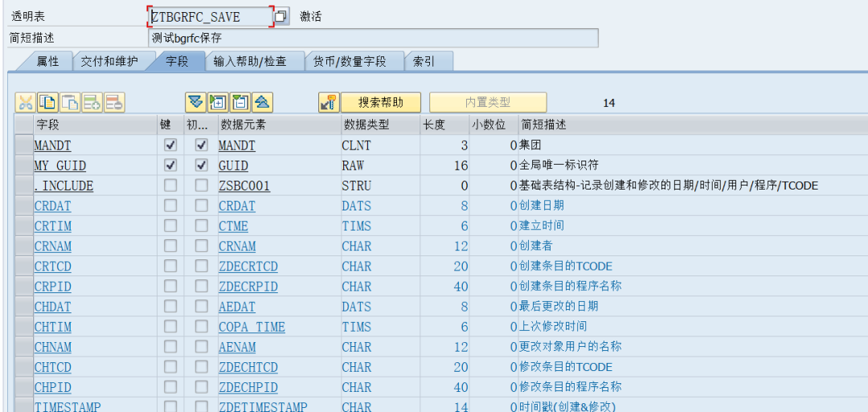Check initial values checkbox for CRTIM
The height and width of the screenshot is (412, 868).
coord(202,226)
